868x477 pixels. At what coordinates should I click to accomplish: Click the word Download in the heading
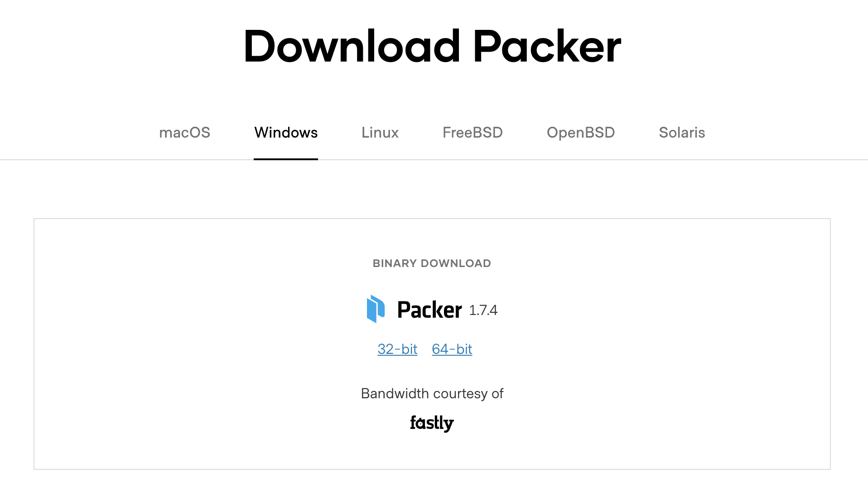(x=352, y=46)
